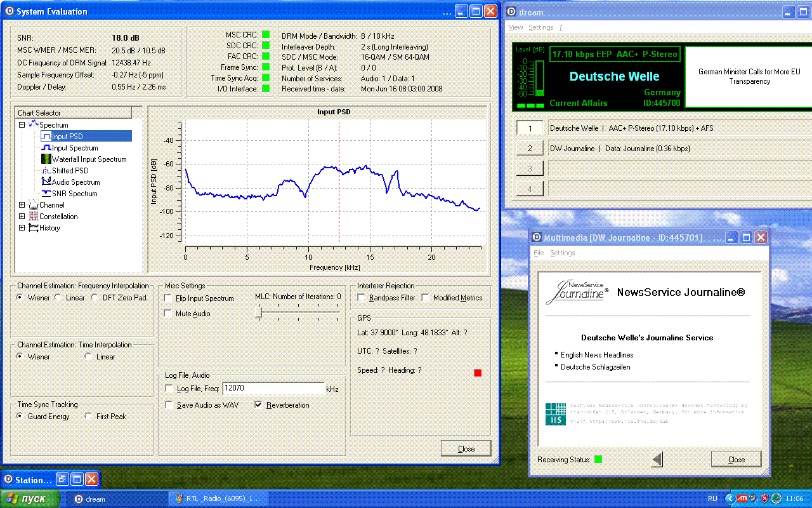Open the Audio Spectrum chart icon
Viewport: 812px width, 508px height.
46,182
